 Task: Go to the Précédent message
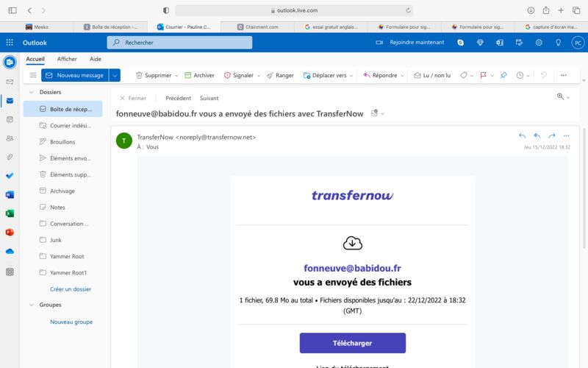[178, 98]
